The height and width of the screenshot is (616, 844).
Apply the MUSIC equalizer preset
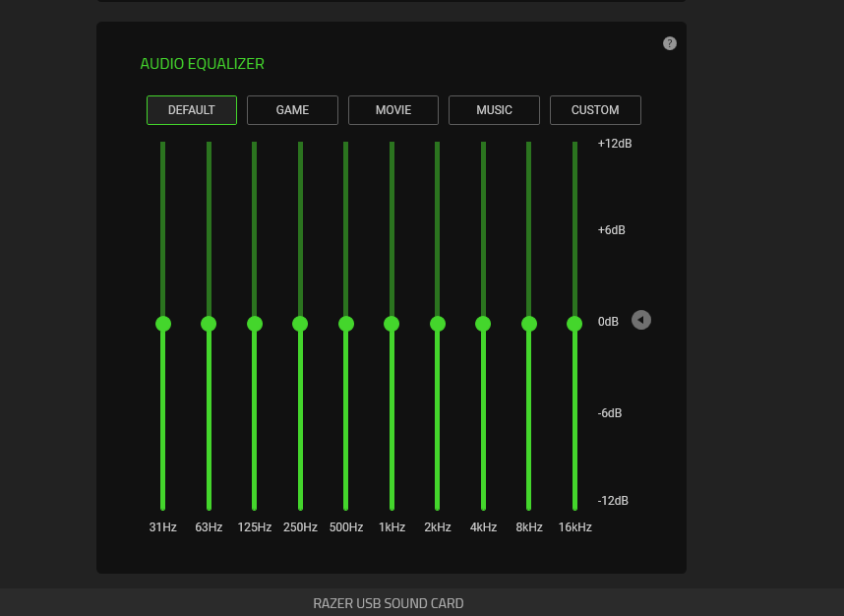[494, 110]
